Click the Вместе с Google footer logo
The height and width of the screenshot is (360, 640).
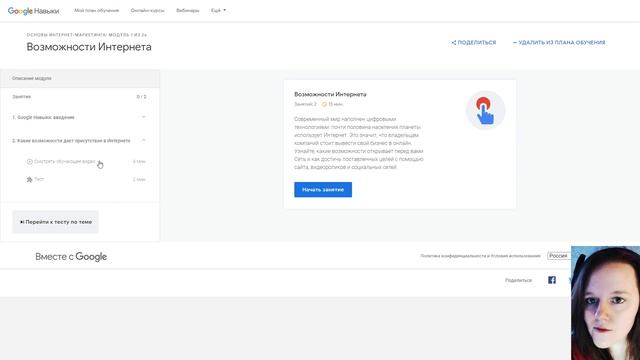tap(71, 257)
